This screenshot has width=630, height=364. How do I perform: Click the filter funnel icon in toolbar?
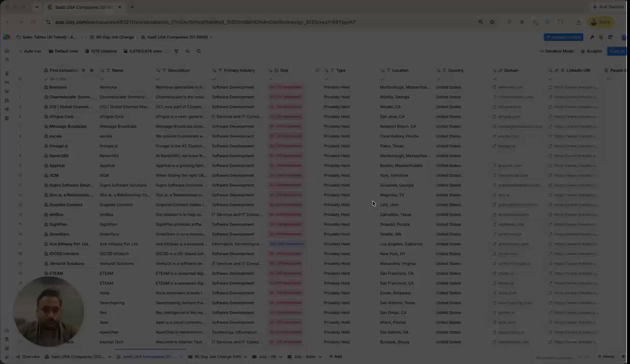pos(176,51)
